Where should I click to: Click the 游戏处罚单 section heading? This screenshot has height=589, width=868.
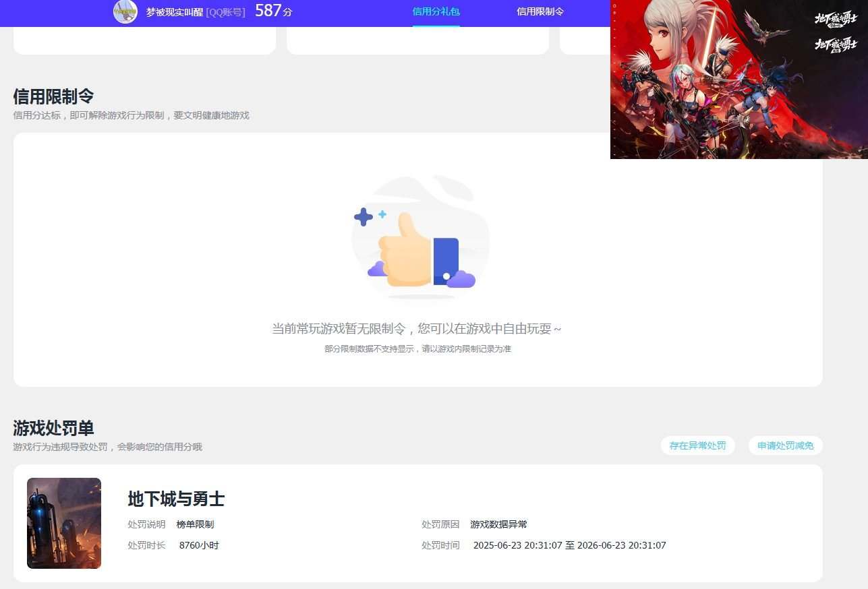[x=53, y=428]
